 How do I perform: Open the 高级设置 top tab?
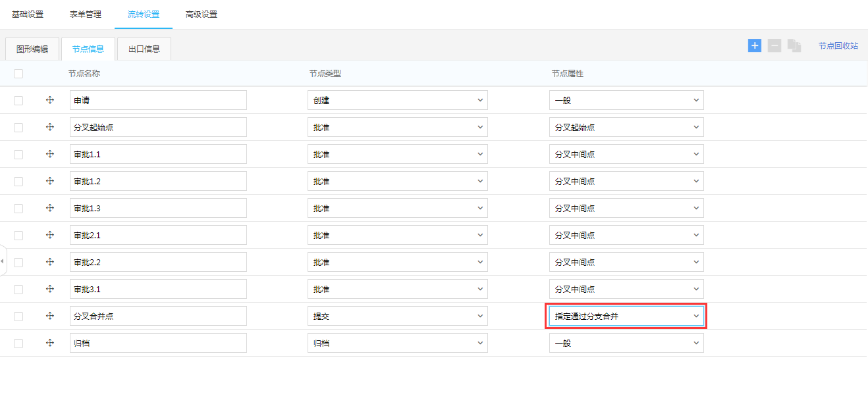click(202, 14)
